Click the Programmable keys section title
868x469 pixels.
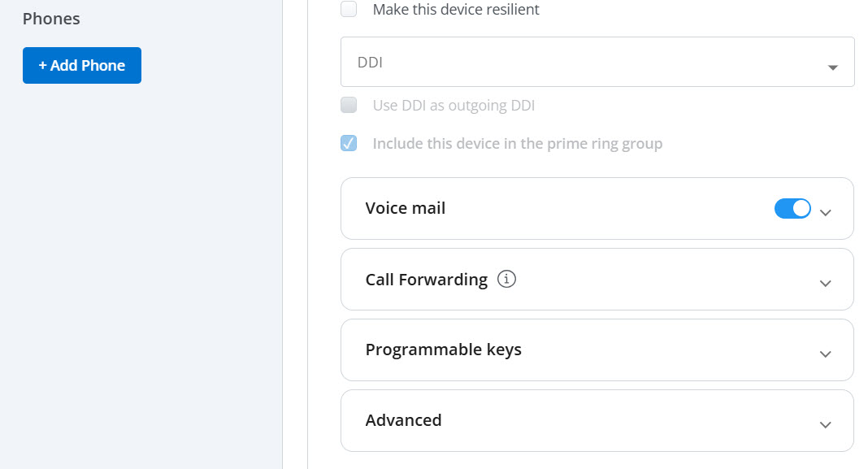click(x=444, y=350)
